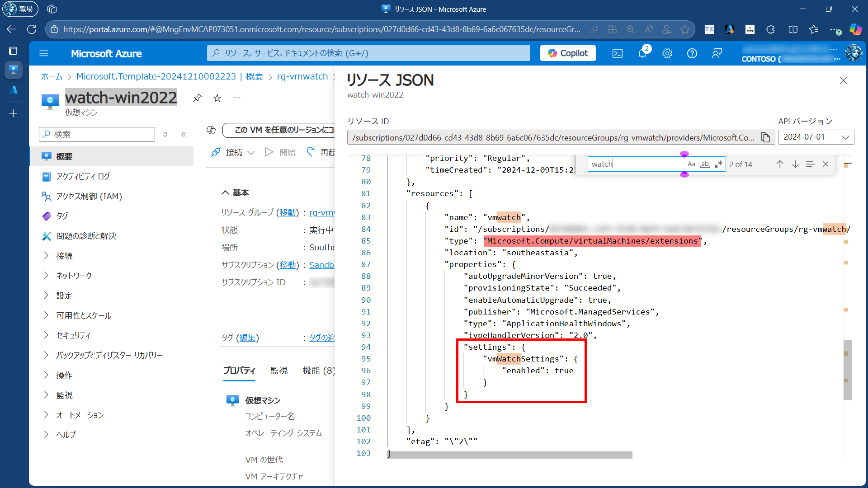Toggle match case in find box

[x=691, y=164]
